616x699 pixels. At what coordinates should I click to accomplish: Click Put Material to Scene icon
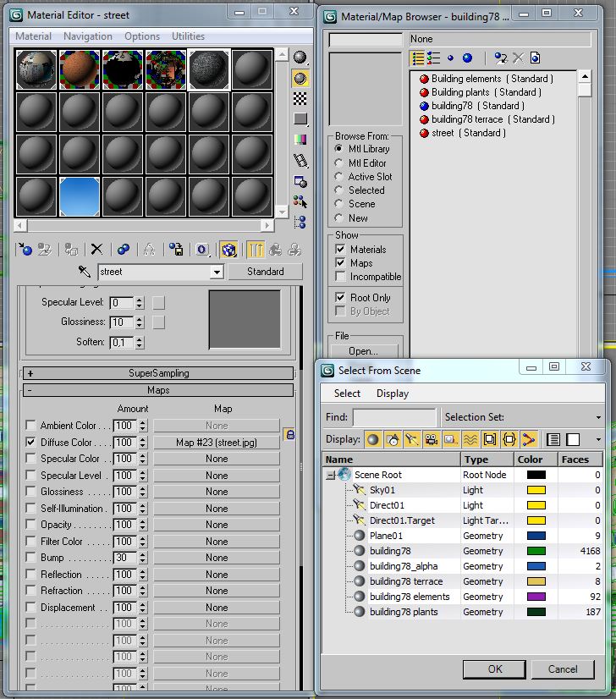(45, 249)
